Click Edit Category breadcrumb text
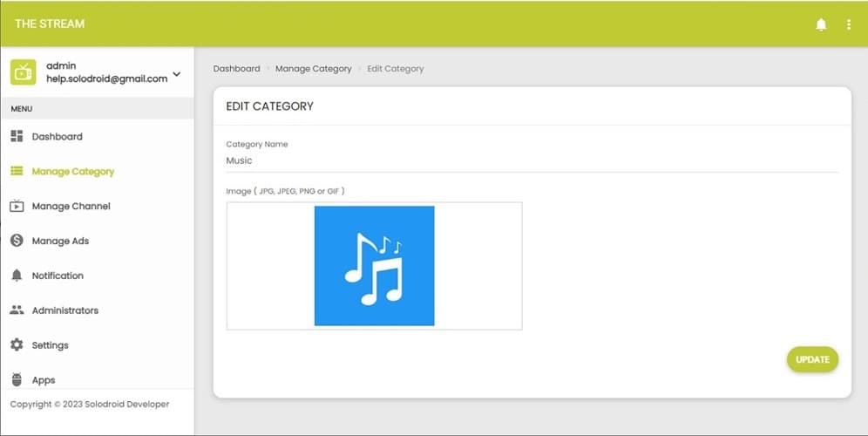Image resolution: width=868 pixels, height=436 pixels. [396, 69]
